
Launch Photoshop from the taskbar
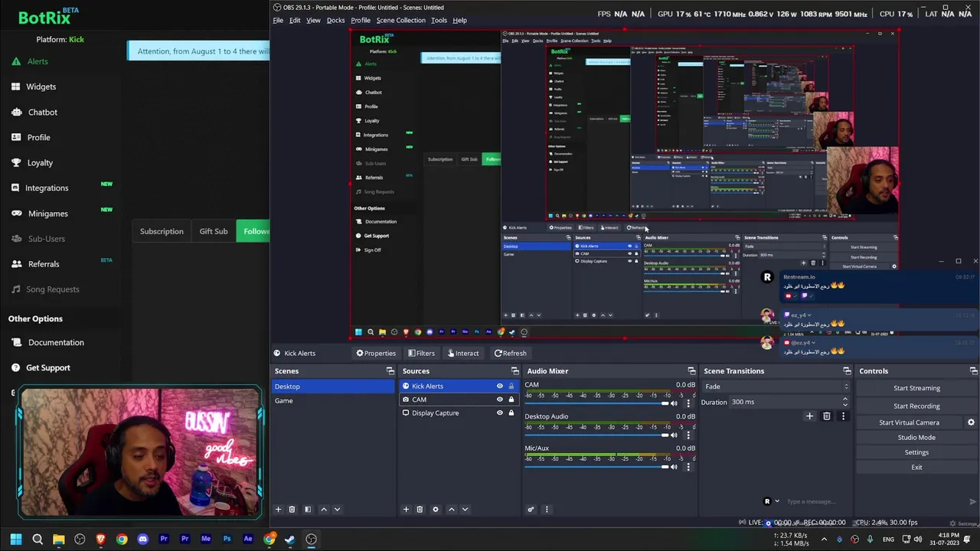tap(227, 539)
